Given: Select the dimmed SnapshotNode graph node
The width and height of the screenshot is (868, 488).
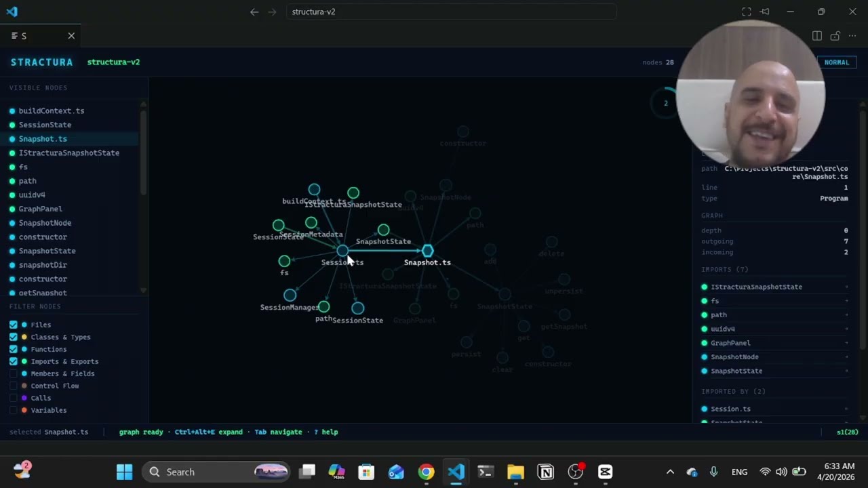Looking at the screenshot, I should tap(446, 185).
